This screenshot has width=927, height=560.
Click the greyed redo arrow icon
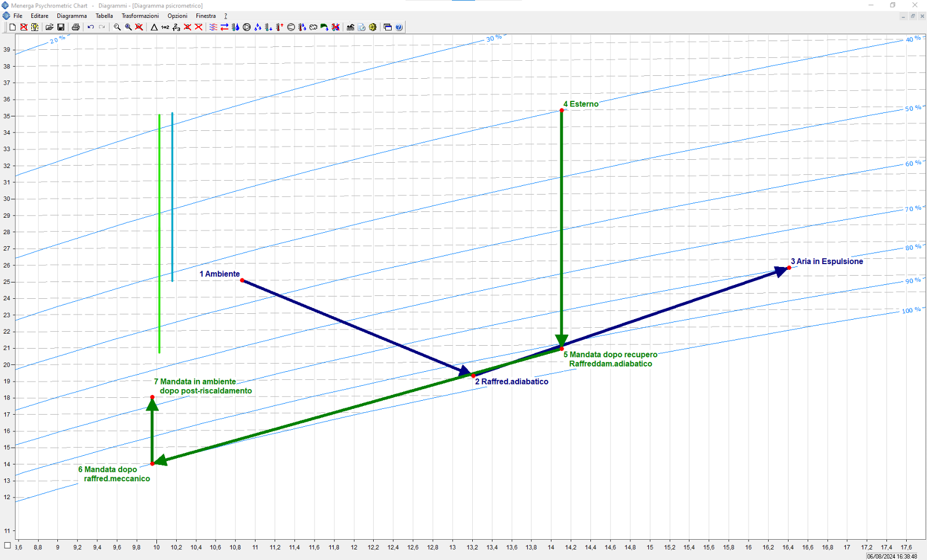[x=102, y=27]
